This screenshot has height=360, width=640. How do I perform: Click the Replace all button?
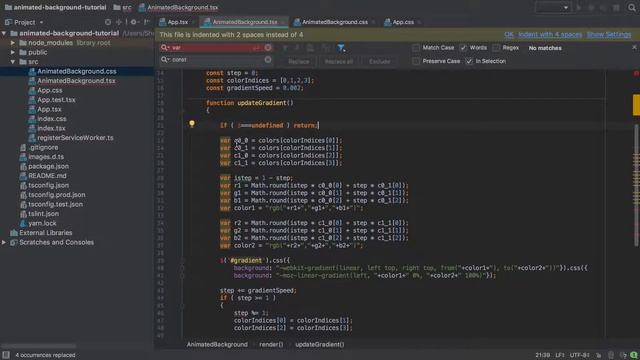click(x=338, y=62)
